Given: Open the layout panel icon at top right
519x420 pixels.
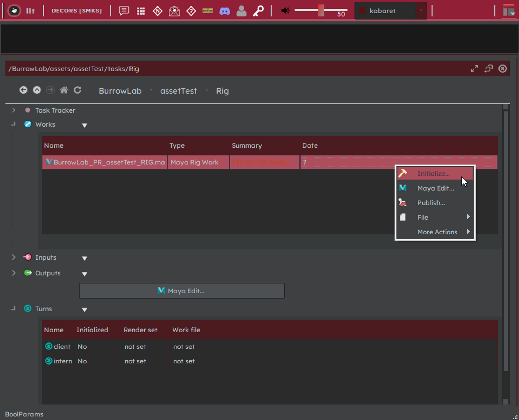Looking at the screenshot, I should tap(509, 11).
